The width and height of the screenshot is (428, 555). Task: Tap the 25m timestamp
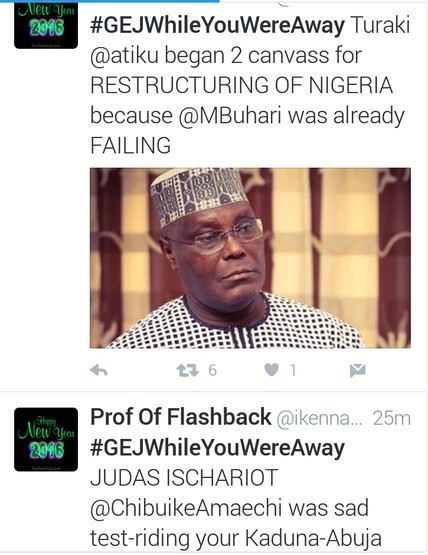[392, 418]
